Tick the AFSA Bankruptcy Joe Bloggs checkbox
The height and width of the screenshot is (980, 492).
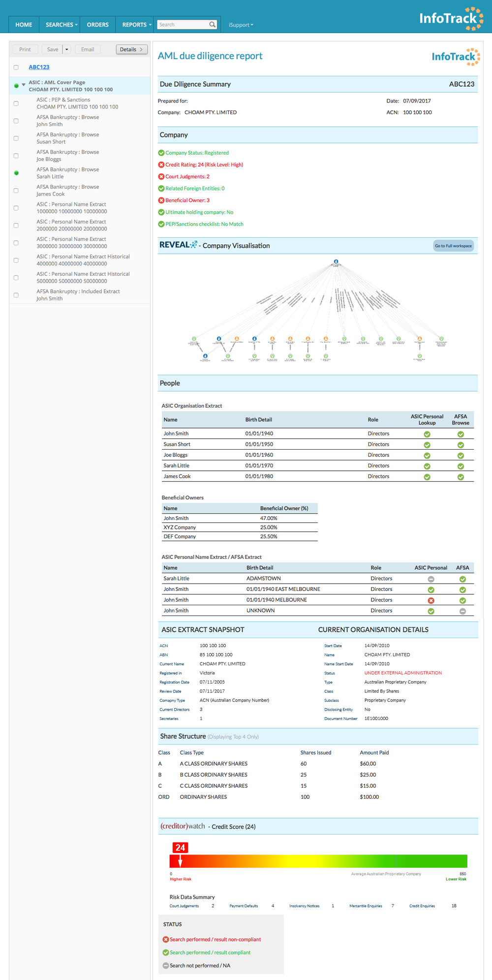(16, 156)
